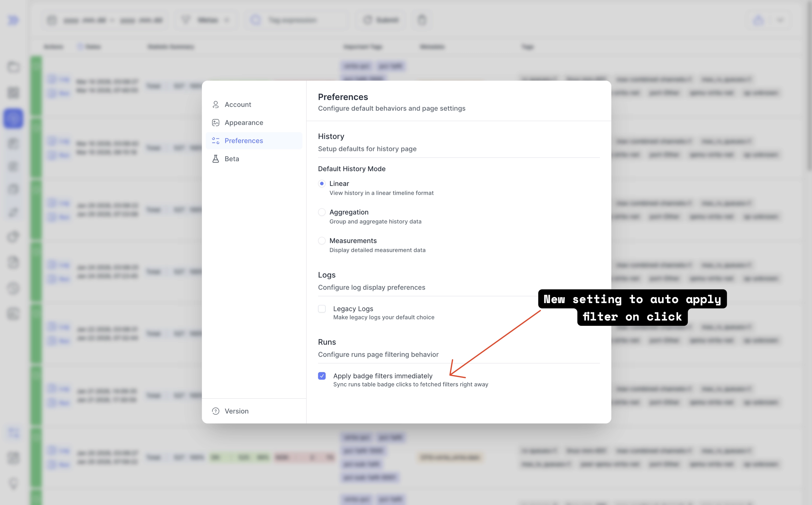Click the Beta flask icon

tap(215, 159)
